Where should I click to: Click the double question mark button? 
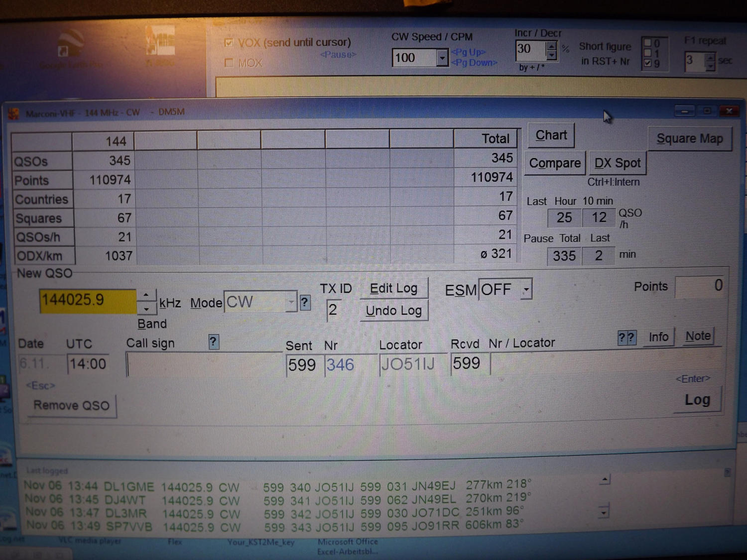[x=626, y=338]
